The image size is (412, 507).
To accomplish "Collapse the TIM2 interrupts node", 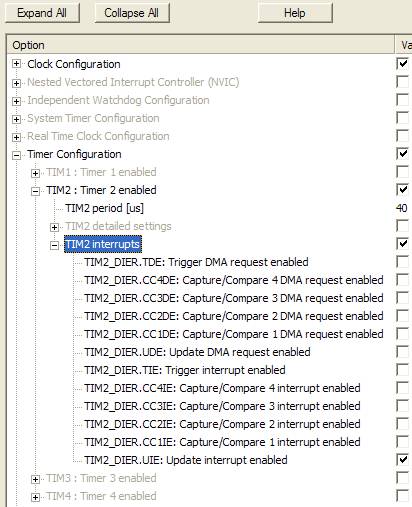I will (x=54, y=246).
